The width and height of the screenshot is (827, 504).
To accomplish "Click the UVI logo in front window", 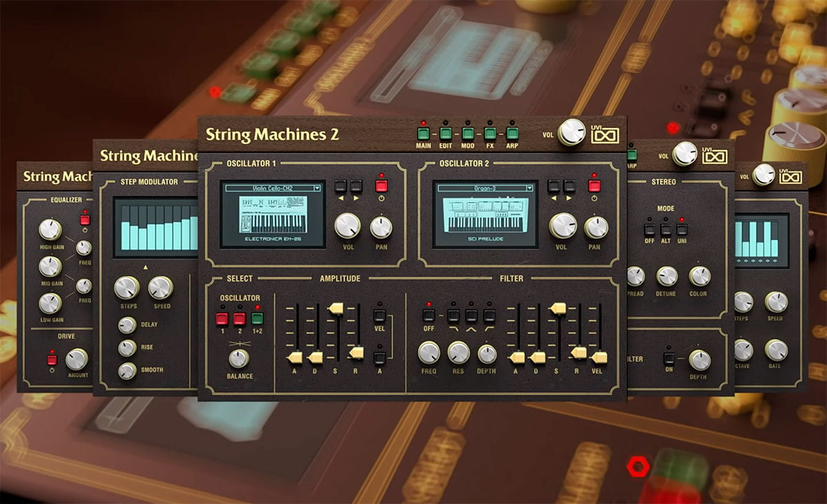I will point(604,134).
